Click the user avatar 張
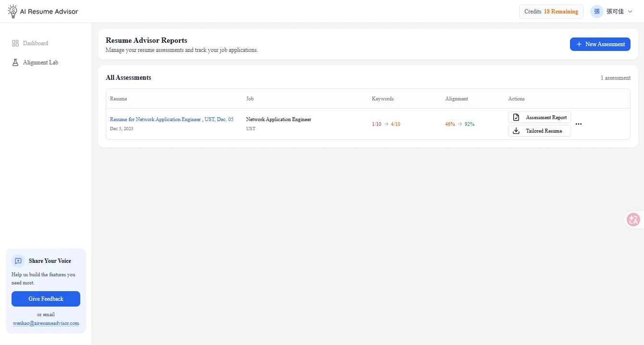This screenshot has width=644, height=345. point(596,12)
